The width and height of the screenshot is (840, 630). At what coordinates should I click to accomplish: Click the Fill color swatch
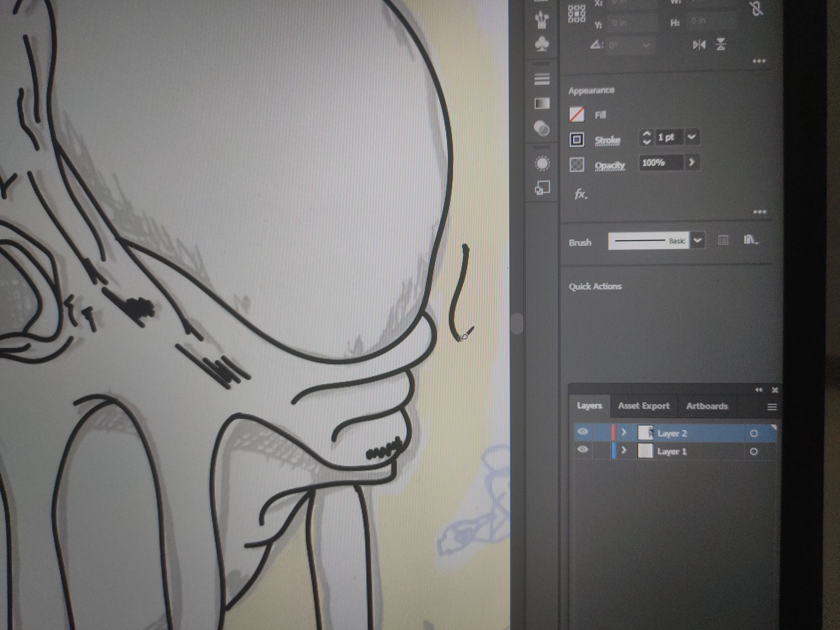coord(576,115)
